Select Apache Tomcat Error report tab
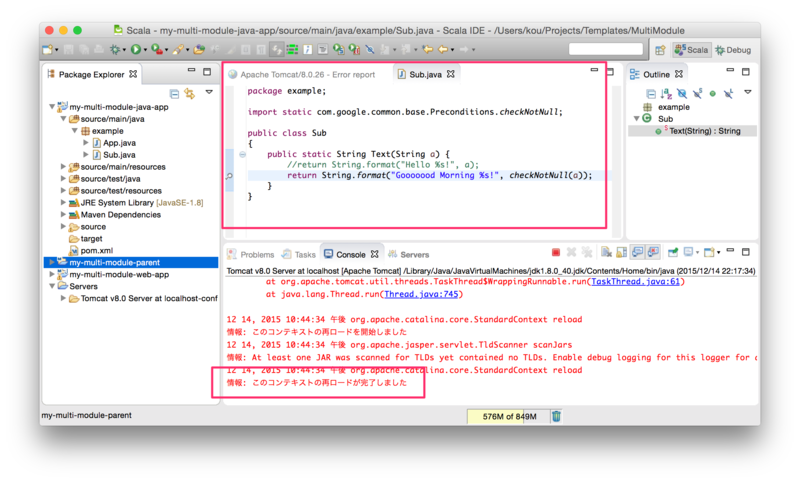Screen dimensions: 800x482 (x=302, y=74)
